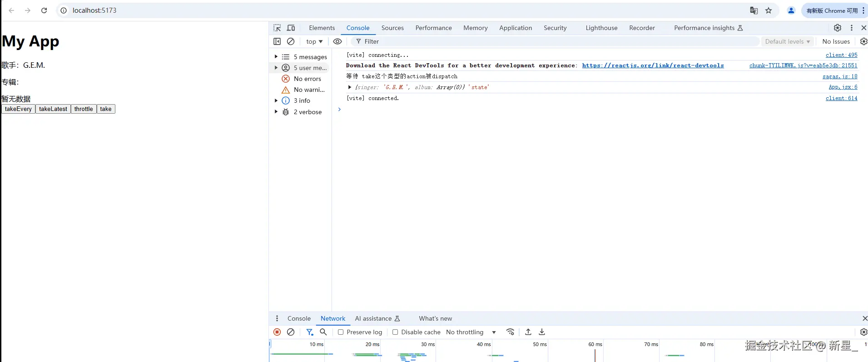Open the client:495 source link
868x362 pixels.
click(841, 55)
